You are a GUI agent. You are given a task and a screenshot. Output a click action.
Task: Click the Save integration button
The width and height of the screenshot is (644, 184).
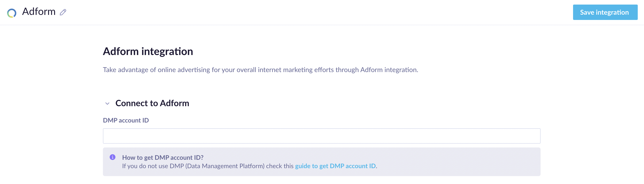click(x=605, y=12)
